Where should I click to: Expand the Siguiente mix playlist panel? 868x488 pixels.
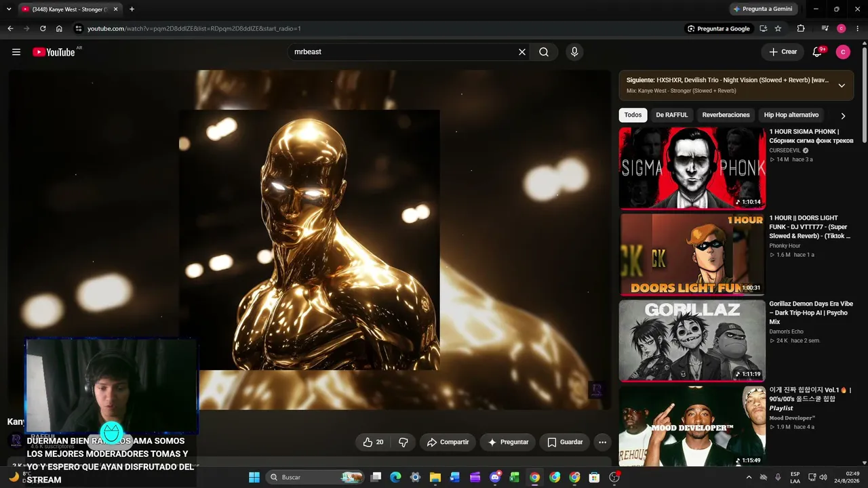click(x=842, y=85)
